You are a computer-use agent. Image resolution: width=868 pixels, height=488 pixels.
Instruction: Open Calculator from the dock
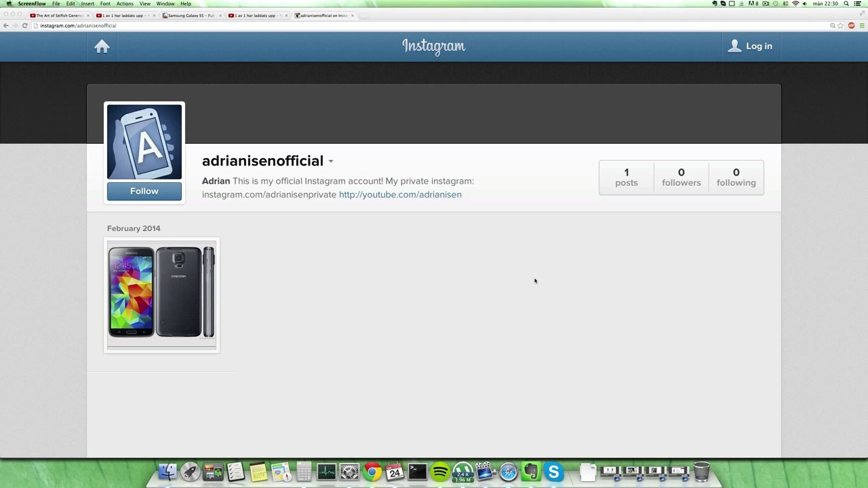pyautogui.click(x=304, y=472)
